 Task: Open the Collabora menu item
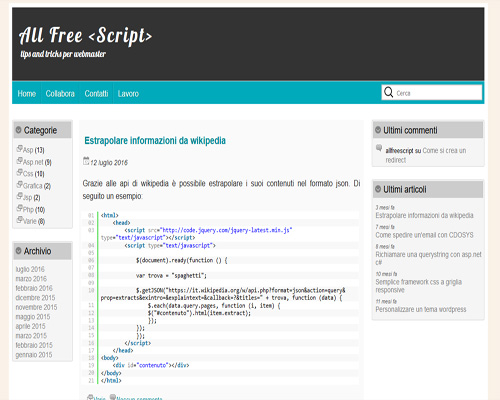pos(60,94)
